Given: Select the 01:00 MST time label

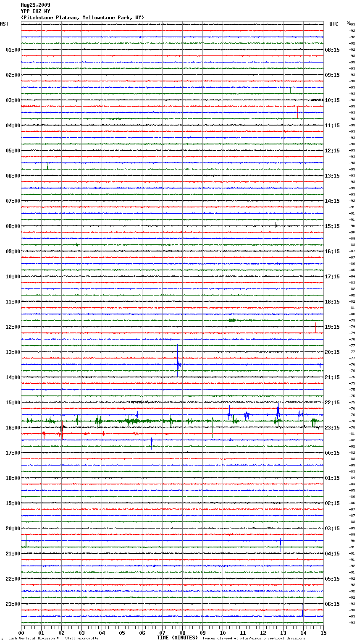Looking at the screenshot, I should [x=13, y=50].
